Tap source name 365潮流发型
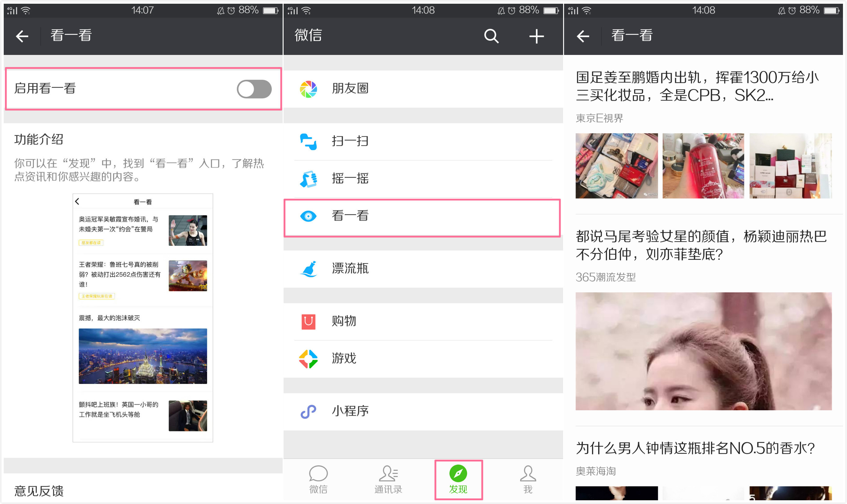 (x=605, y=277)
